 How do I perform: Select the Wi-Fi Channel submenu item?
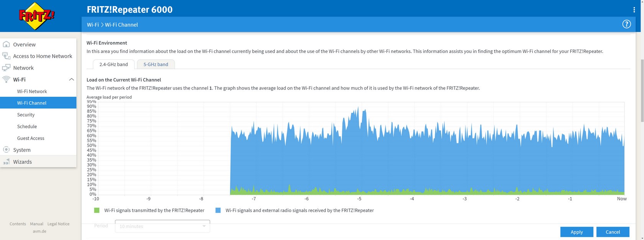click(38, 103)
